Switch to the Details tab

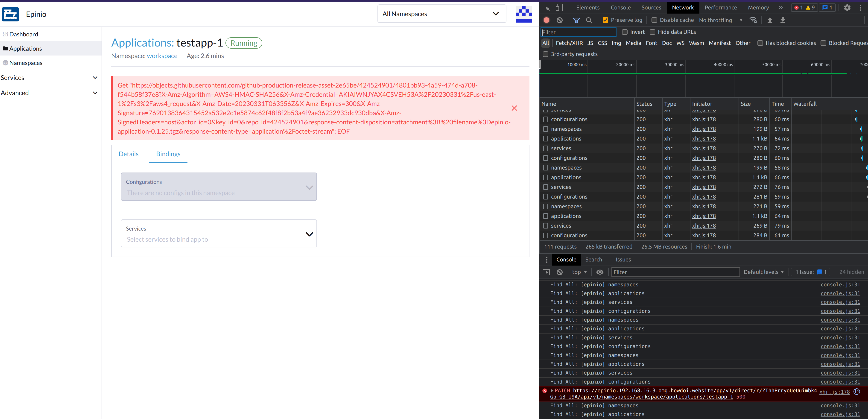coord(129,154)
